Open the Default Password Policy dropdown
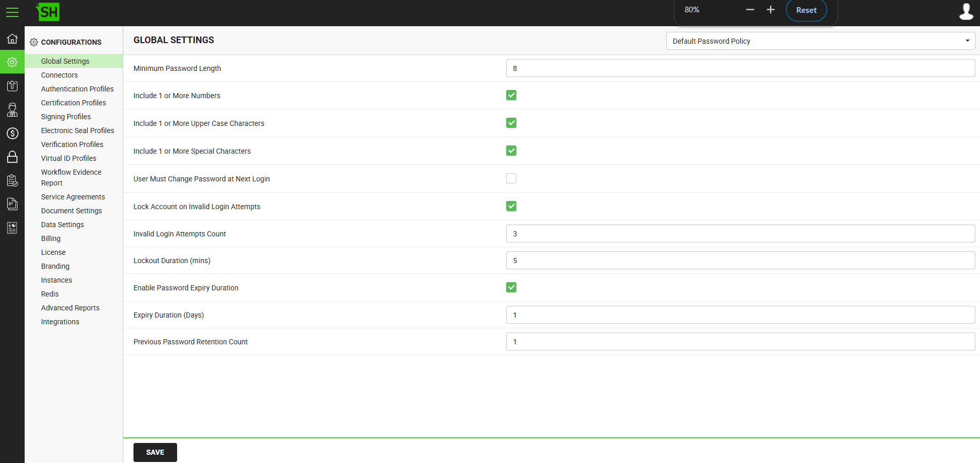980x463 pixels. click(820, 41)
